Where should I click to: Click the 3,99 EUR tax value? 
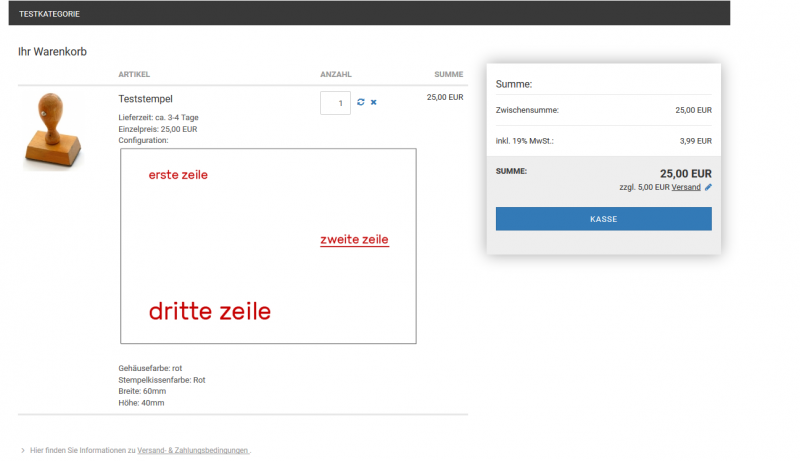click(x=695, y=141)
